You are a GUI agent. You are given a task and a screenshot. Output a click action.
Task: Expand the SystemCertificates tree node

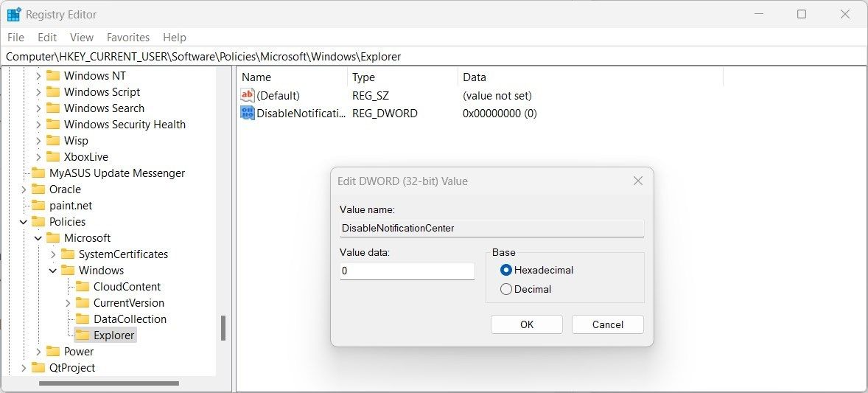[53, 254]
